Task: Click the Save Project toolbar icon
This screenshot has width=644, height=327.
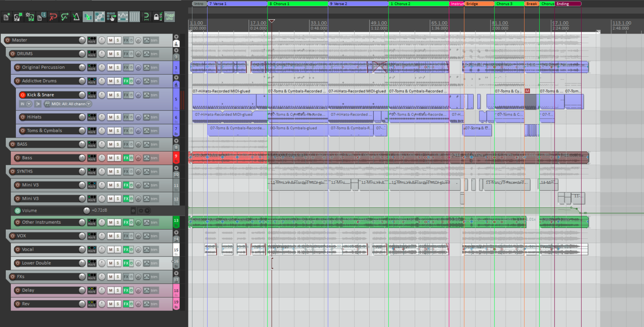Action: pos(30,17)
